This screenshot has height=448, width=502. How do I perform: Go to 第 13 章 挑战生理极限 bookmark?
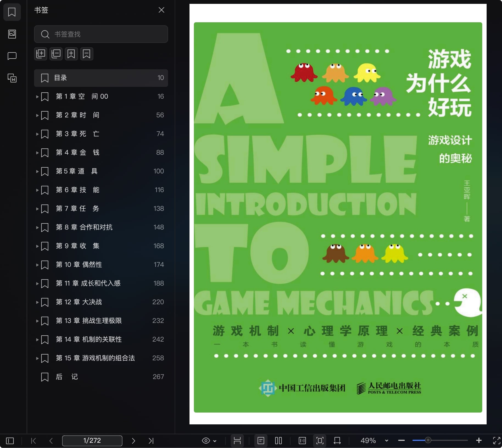(x=101, y=321)
